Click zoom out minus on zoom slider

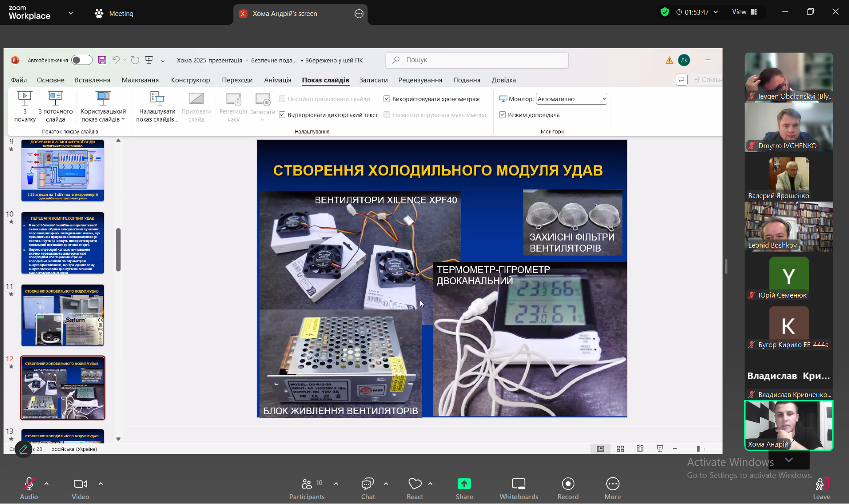pyautogui.click(x=675, y=449)
